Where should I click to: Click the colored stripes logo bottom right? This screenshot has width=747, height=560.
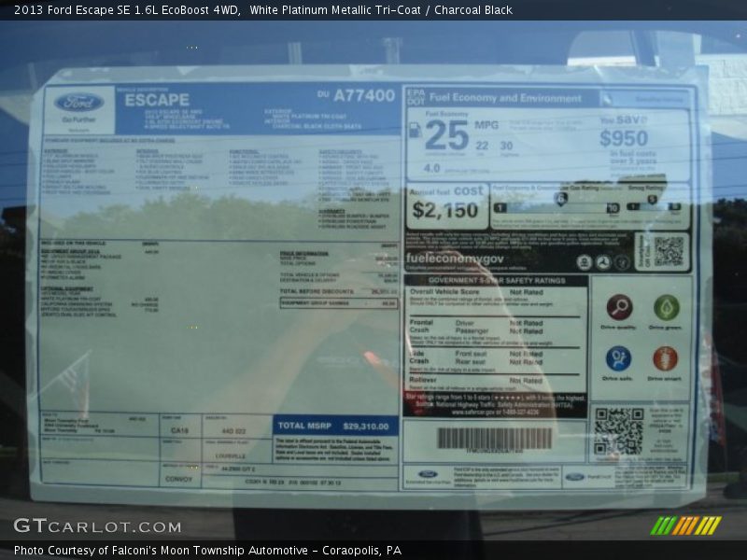[686, 525]
